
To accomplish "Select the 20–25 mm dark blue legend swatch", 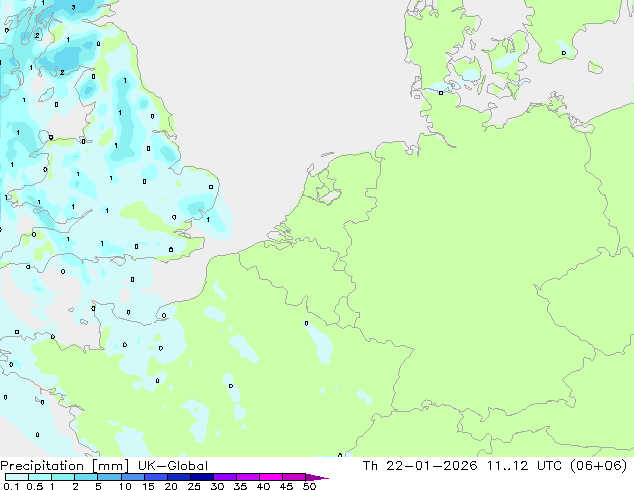I will point(179,477).
